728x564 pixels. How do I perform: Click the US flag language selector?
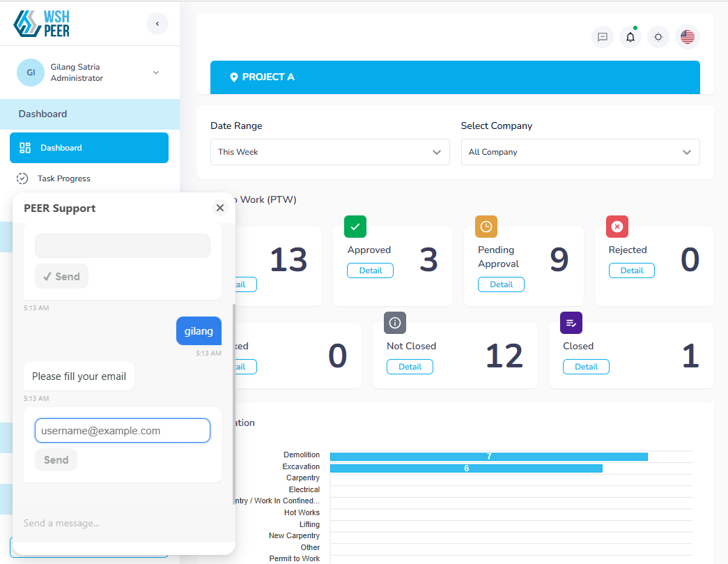(688, 37)
